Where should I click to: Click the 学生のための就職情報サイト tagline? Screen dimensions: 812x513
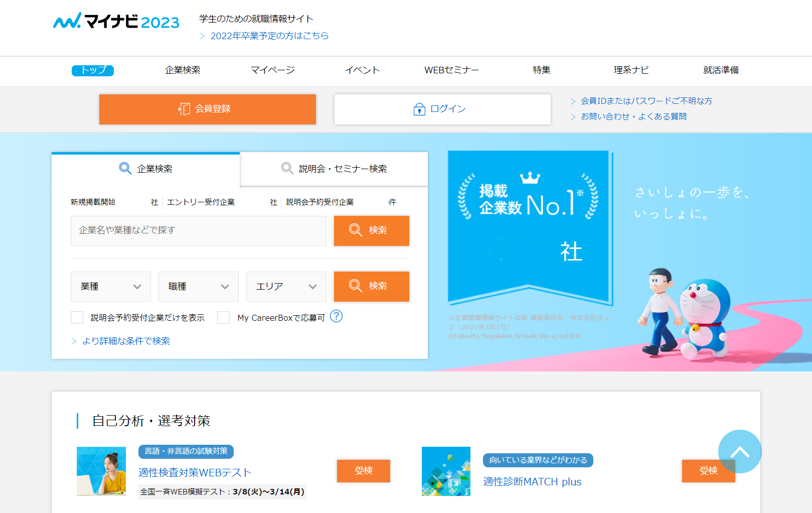pyautogui.click(x=256, y=19)
